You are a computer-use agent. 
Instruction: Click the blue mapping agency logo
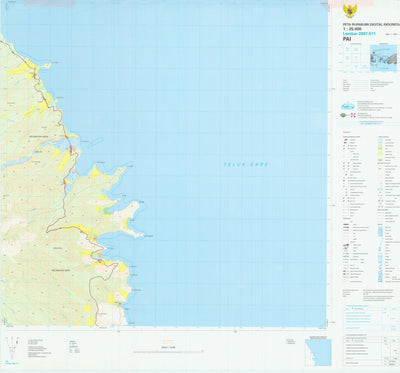(348, 106)
